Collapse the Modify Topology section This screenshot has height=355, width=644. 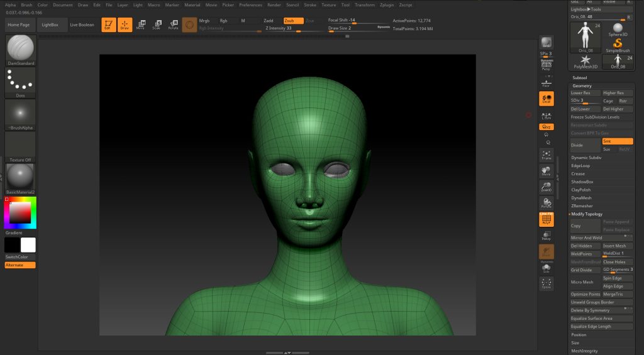586,214
